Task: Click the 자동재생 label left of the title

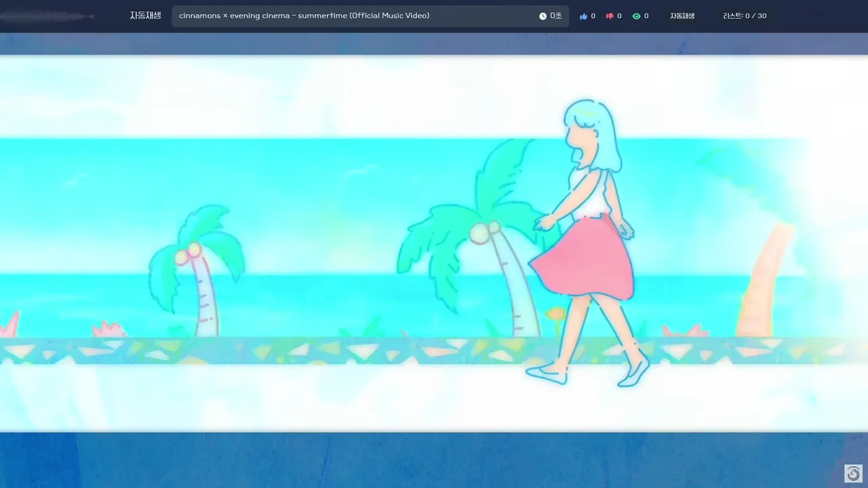Action: [x=145, y=16]
